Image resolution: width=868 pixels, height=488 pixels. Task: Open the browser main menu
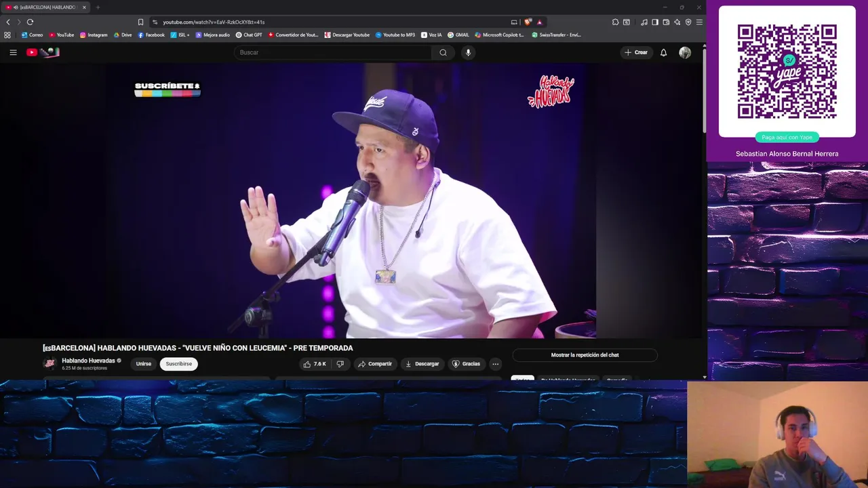coord(699,22)
